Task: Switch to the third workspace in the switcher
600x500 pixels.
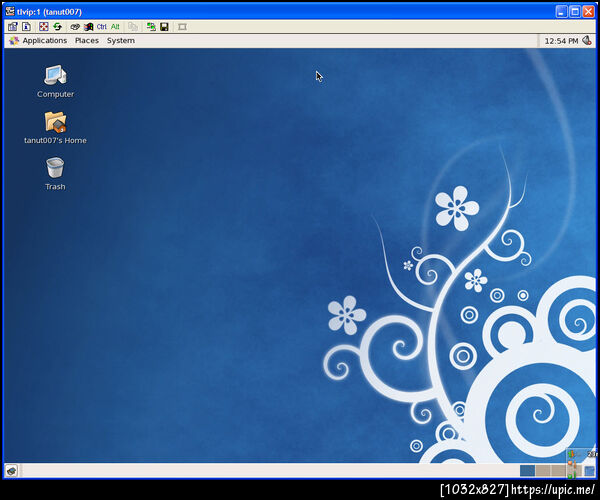Action: click(558, 471)
